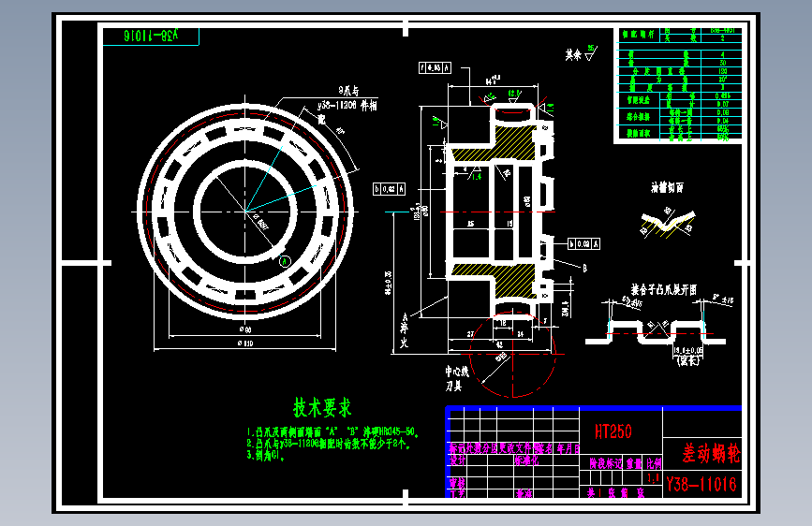Select the '接合子凸爪展开图' view title
The image size is (812, 526).
click(664, 289)
